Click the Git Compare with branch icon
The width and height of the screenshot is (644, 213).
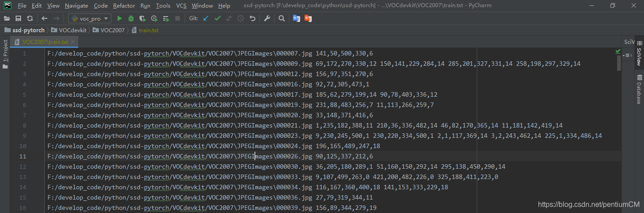pyautogui.click(x=229, y=18)
